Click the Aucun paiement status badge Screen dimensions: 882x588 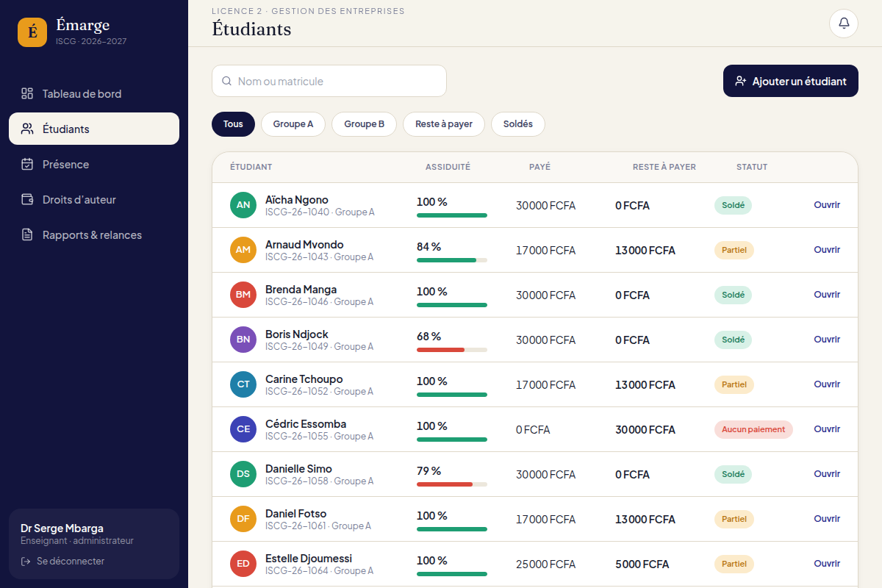(x=753, y=429)
